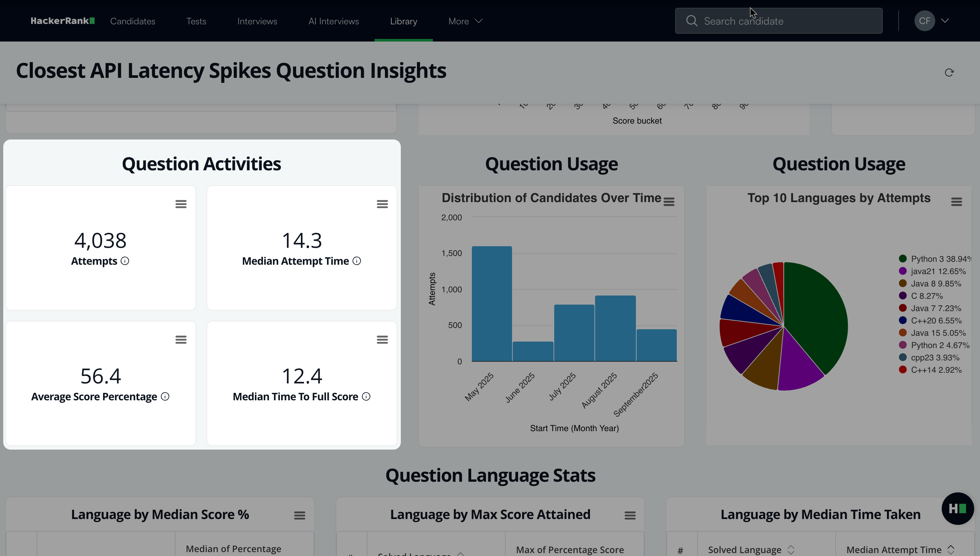980x556 pixels.
Task: Click the refresh insights icon
Action: (949, 73)
